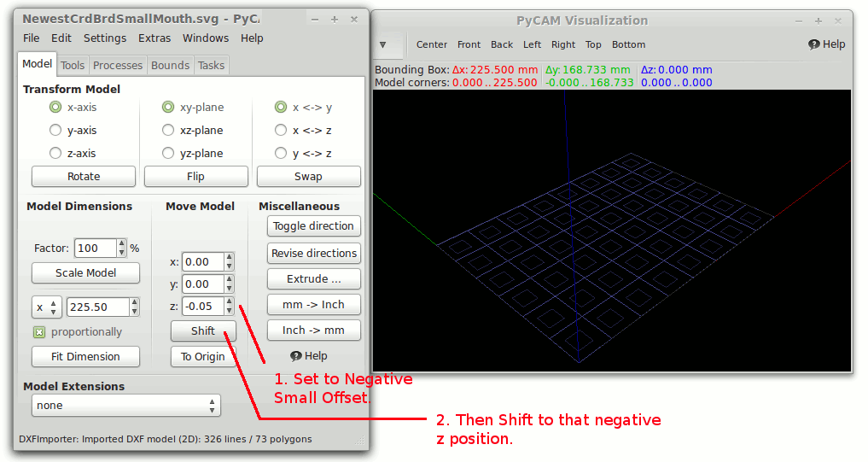Open the Edit menu
This screenshot has width=868, height=462.
[61, 38]
